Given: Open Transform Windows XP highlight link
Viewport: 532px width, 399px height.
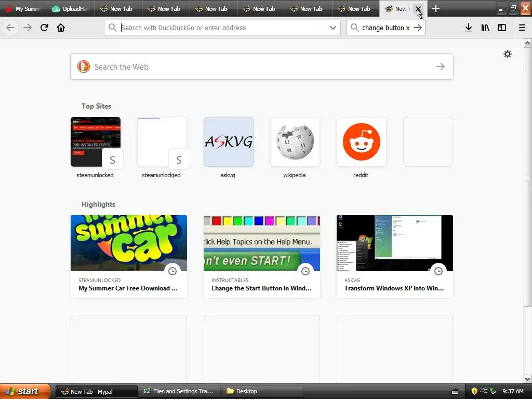Looking at the screenshot, I should pyautogui.click(x=395, y=257).
